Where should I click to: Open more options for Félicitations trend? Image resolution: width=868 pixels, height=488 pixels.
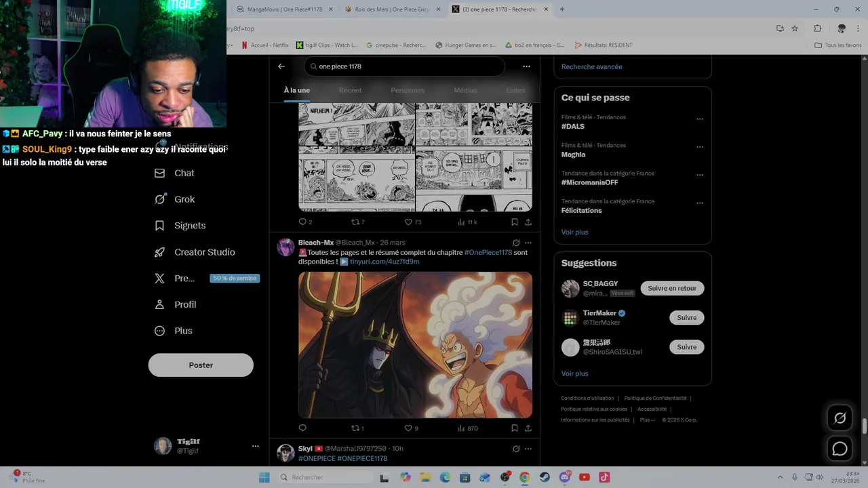point(700,203)
